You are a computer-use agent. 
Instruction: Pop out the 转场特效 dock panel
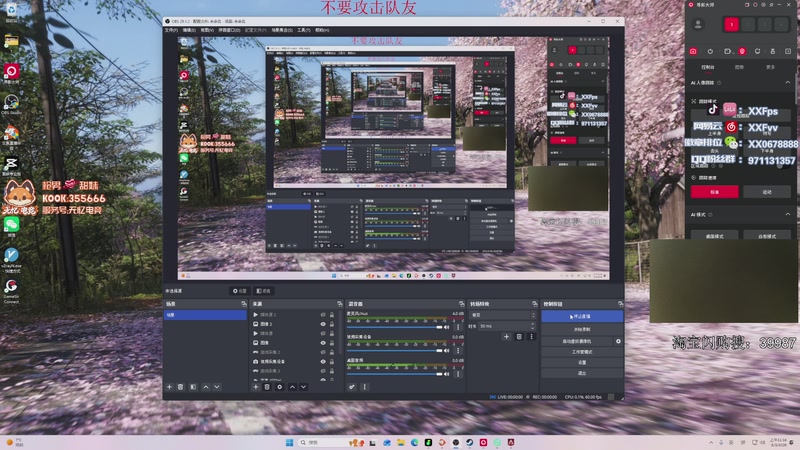(535, 304)
